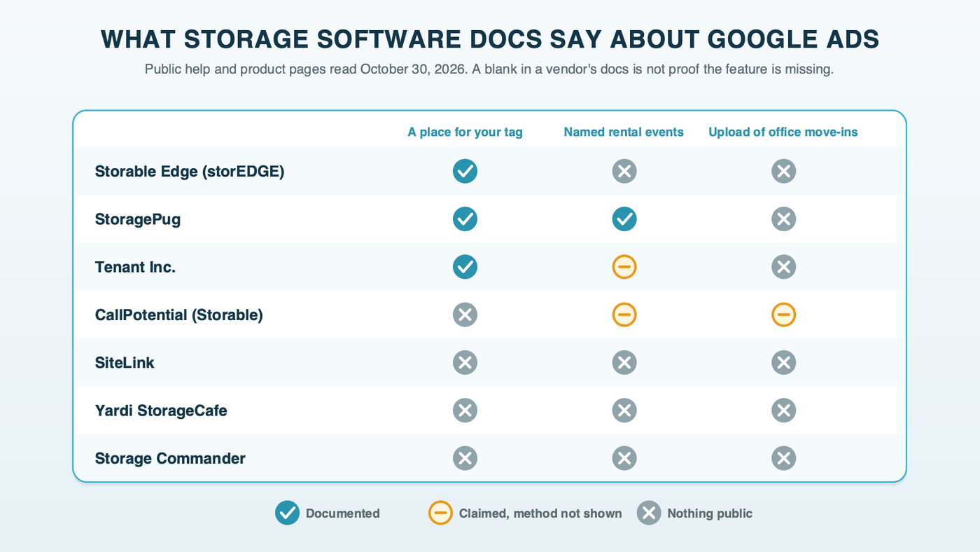Click the main infographic title text
The height and width of the screenshot is (552, 980).
[490, 39]
